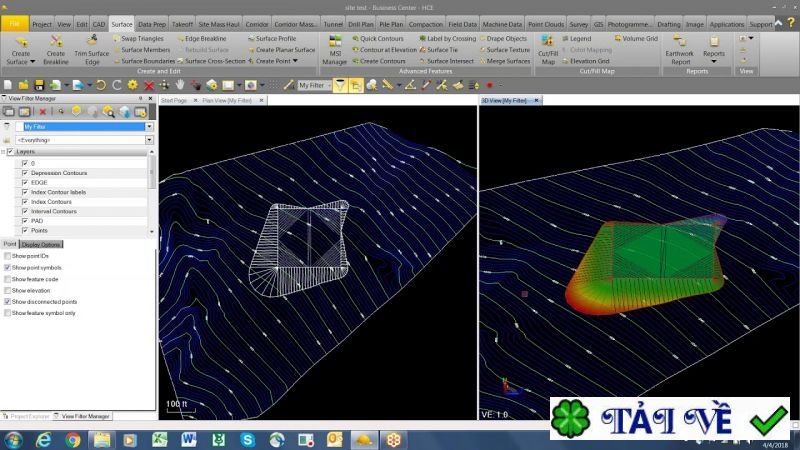Open the My Filter dropdown in filter manager
This screenshot has height=450, width=800.
coord(149,127)
